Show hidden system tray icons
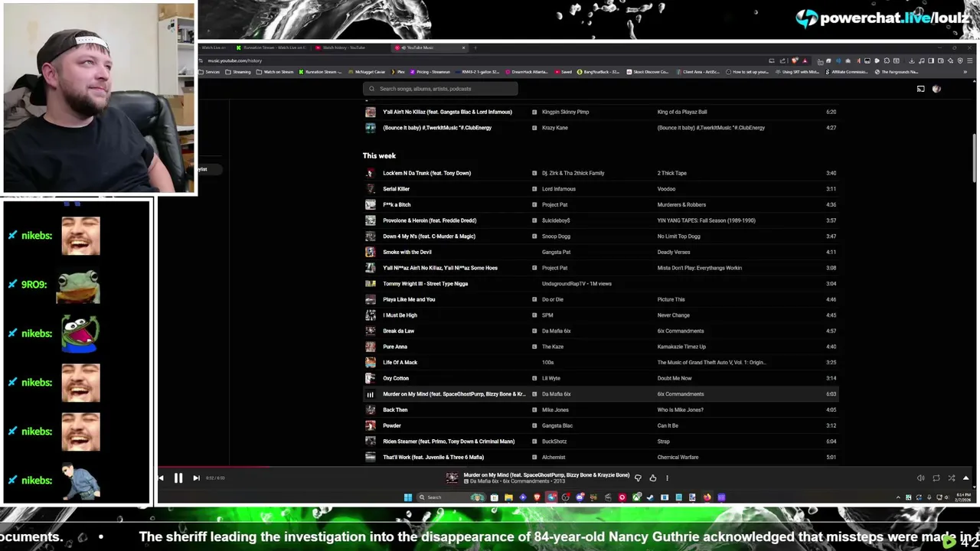980x551 pixels. (898, 497)
